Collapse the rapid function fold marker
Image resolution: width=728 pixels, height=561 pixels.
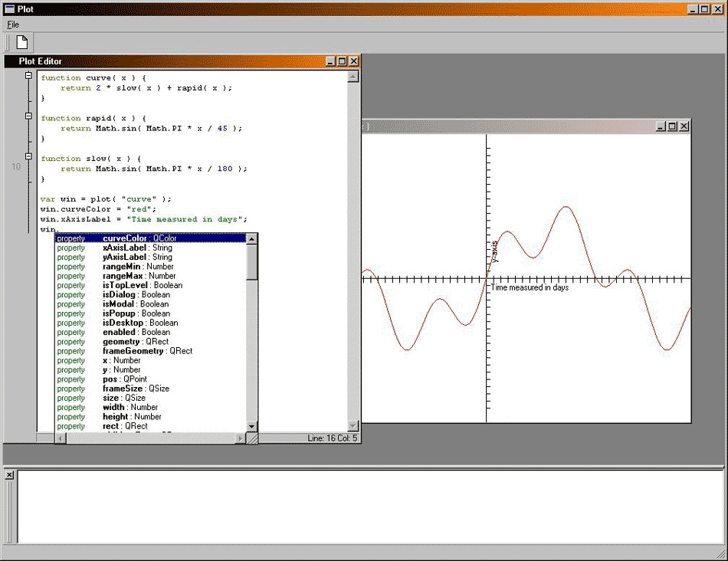pos(28,116)
